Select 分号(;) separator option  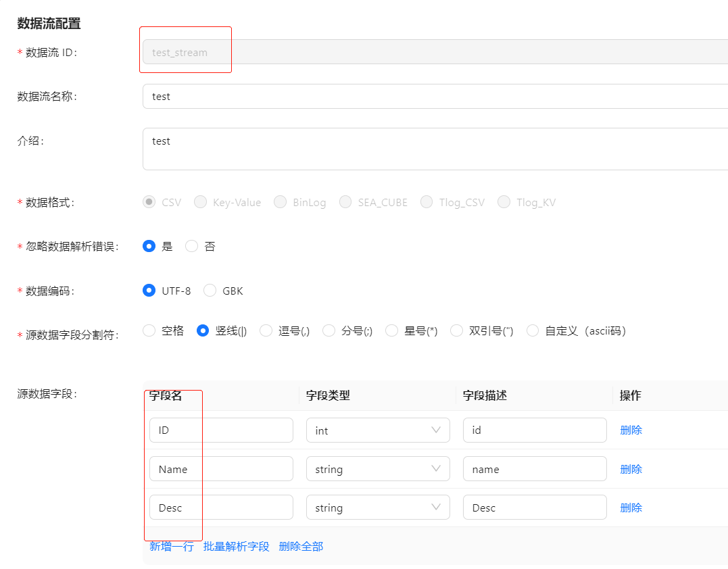(329, 331)
